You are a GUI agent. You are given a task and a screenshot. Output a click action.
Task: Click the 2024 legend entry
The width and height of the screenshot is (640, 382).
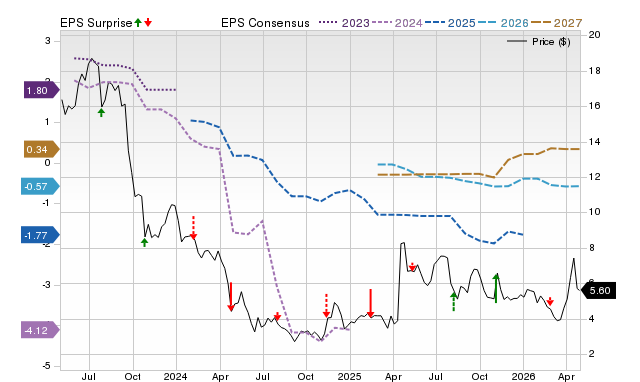pyautogui.click(x=397, y=23)
